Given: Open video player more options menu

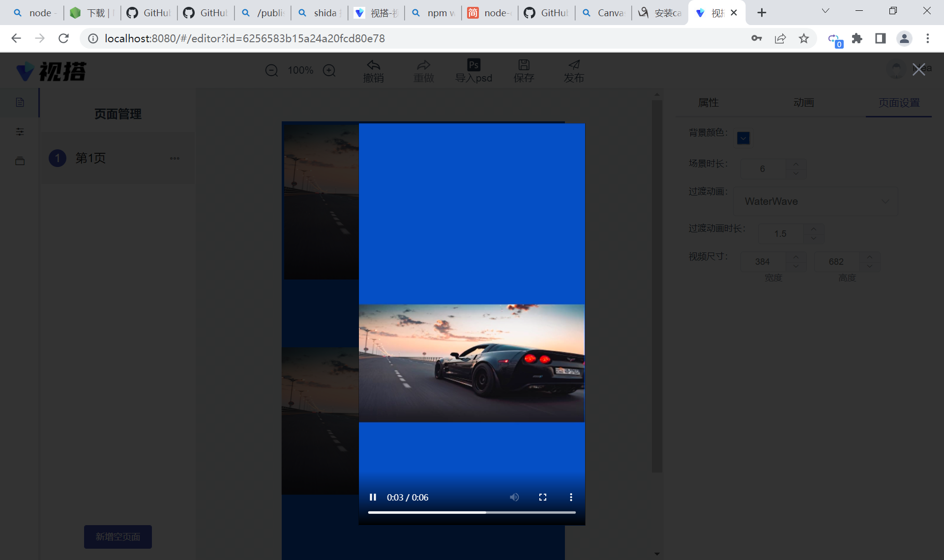Looking at the screenshot, I should click(x=571, y=497).
